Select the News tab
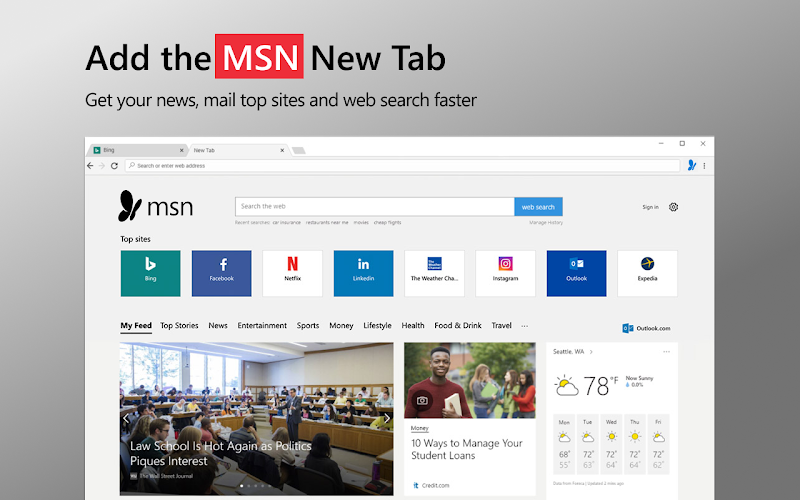 (x=218, y=326)
